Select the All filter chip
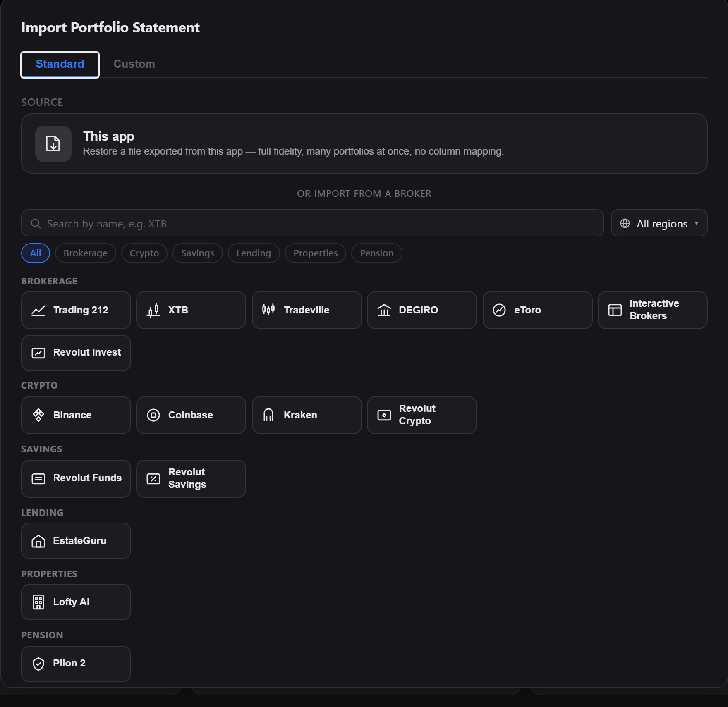This screenshot has height=707, width=728. point(36,253)
